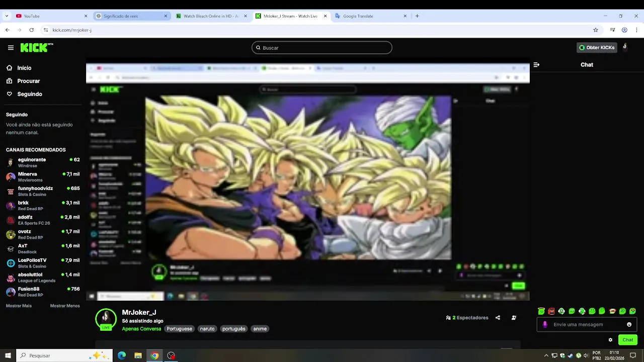This screenshot has width=644, height=362.
Task: Click Mostrar Mais link
Action: coord(19,306)
